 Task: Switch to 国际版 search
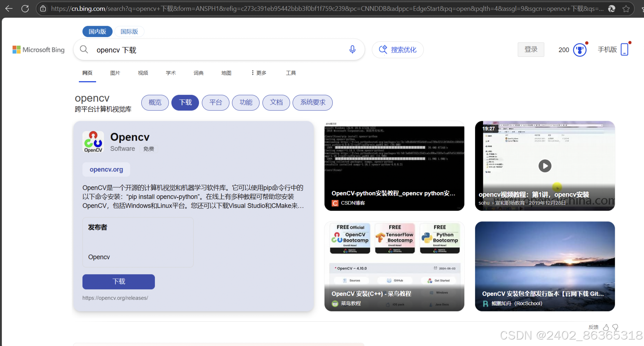pos(129,32)
